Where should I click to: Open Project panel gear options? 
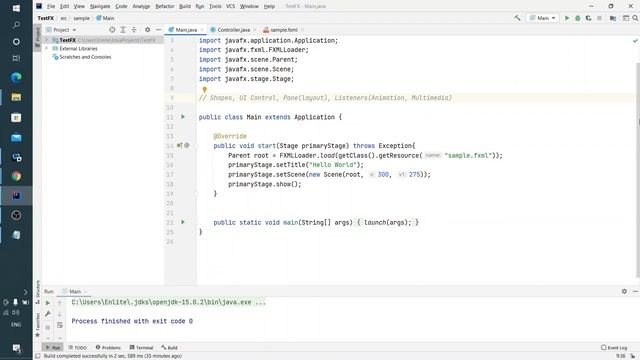[147, 30]
